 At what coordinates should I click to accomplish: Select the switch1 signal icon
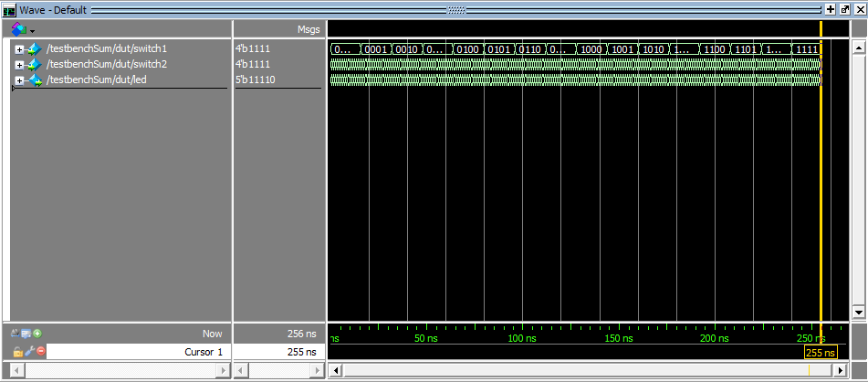34,48
